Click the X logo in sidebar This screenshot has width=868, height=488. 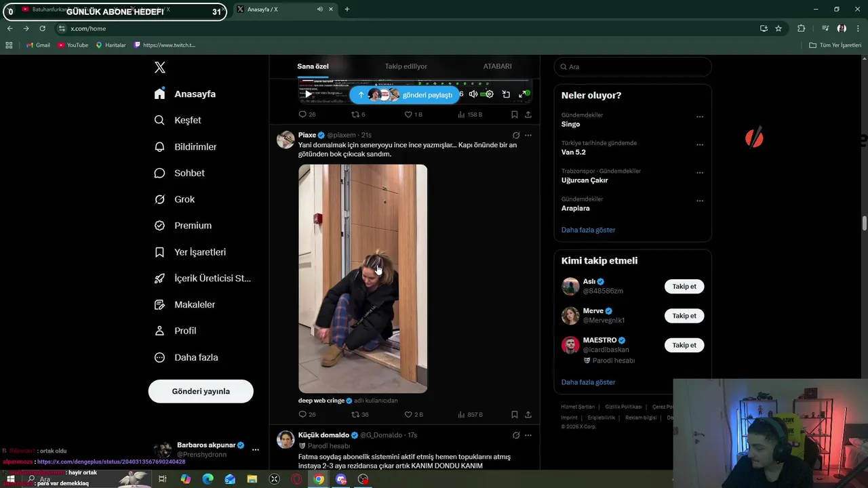[160, 67]
